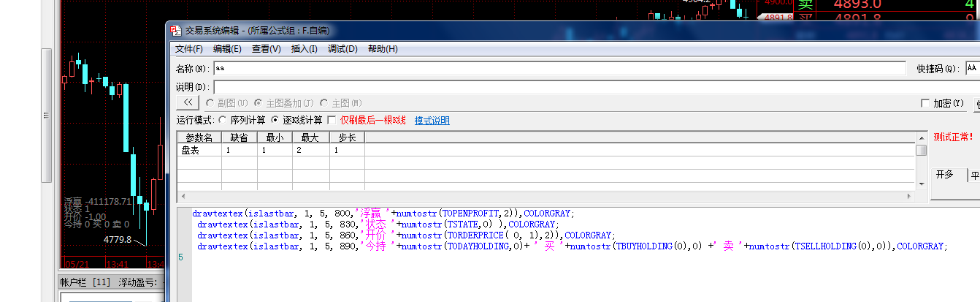Click the parameter table scroll up arrow

[x=922, y=137]
